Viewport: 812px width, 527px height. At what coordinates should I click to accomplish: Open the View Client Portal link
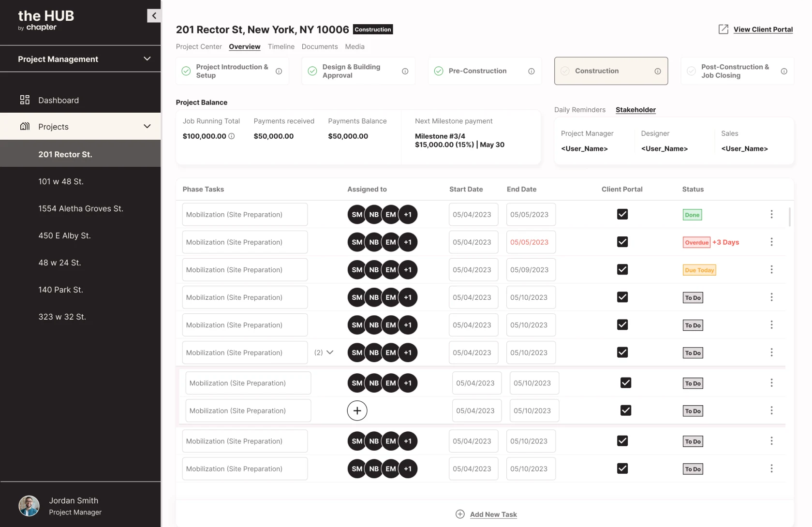[763, 29]
